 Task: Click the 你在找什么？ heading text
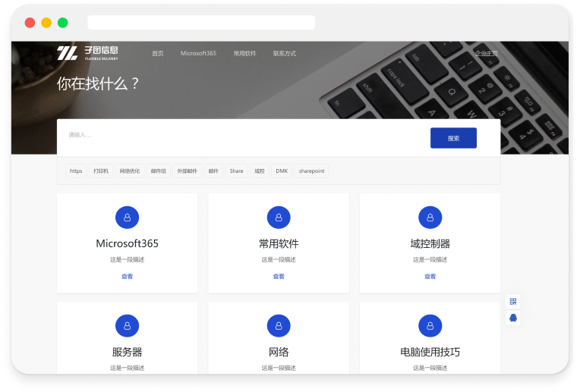click(98, 83)
